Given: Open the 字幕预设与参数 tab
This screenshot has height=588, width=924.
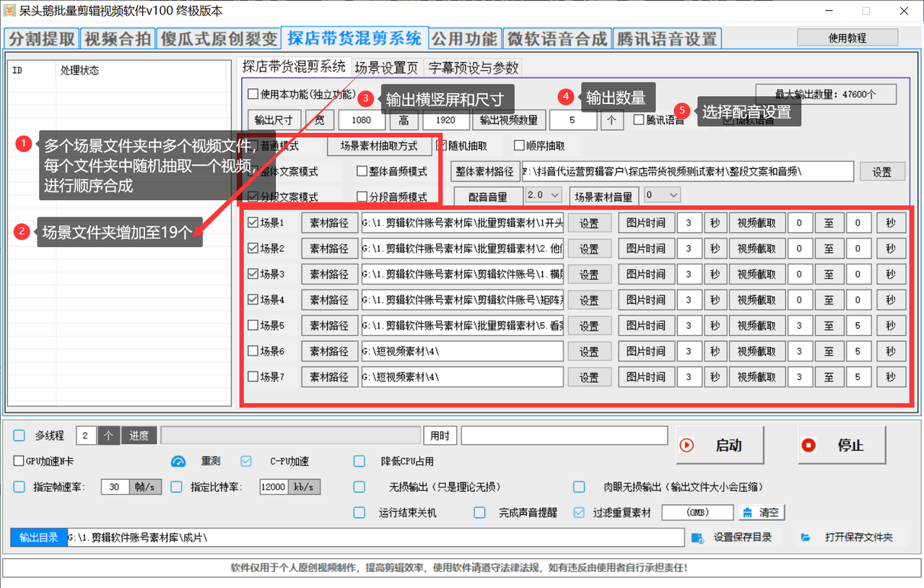Looking at the screenshot, I should (473, 68).
